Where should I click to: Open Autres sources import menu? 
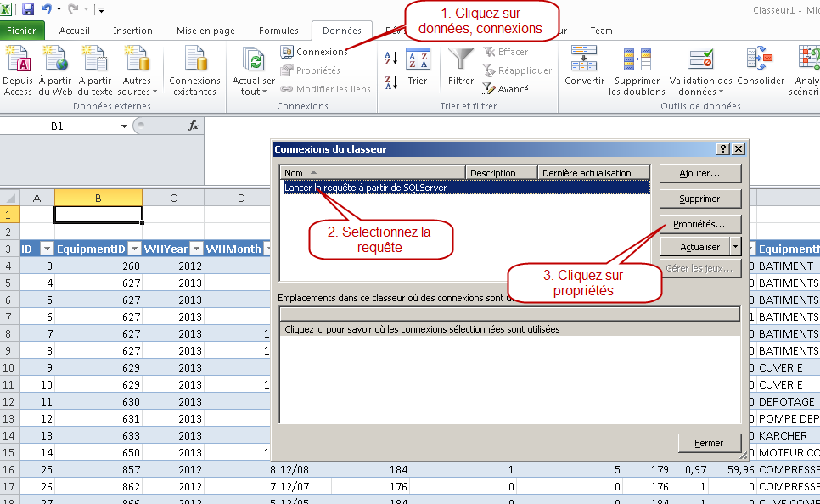137,71
